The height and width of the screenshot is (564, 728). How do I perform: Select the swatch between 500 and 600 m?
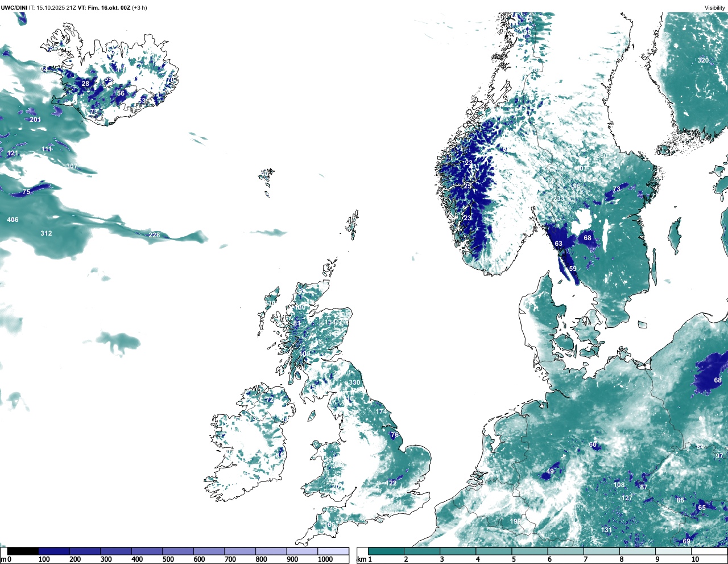[x=178, y=551]
